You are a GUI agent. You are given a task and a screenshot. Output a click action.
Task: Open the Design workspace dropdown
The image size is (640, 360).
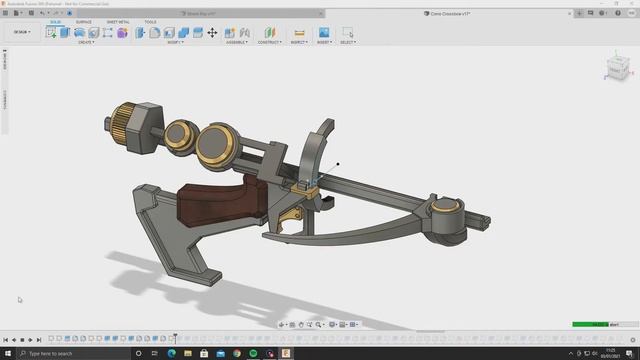[22, 32]
